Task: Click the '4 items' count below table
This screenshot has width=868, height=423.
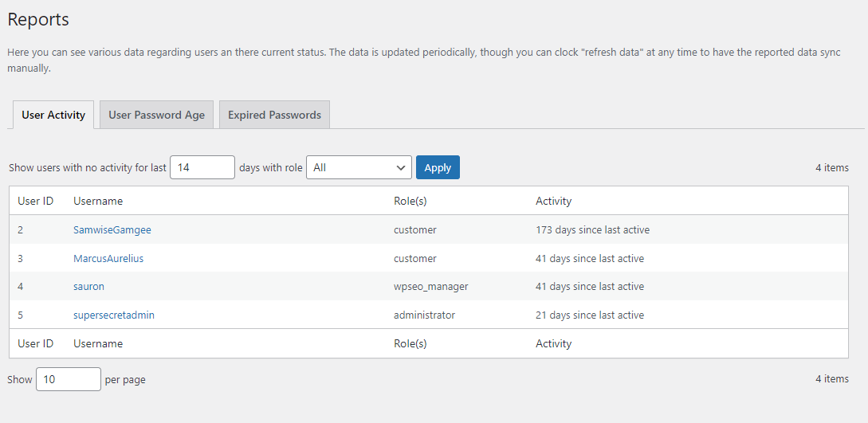Action: pos(832,378)
